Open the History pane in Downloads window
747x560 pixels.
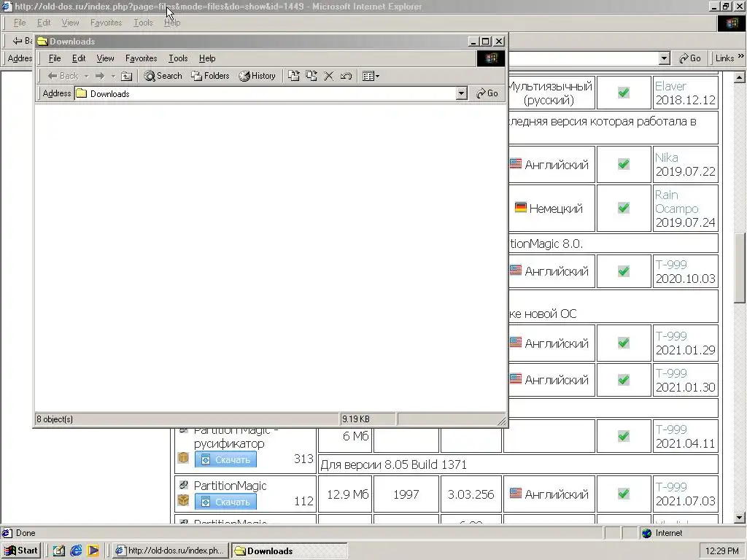coord(258,76)
